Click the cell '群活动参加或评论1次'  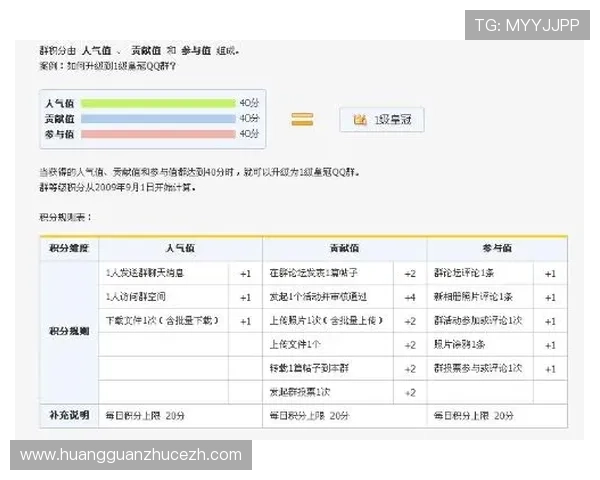click(x=480, y=320)
